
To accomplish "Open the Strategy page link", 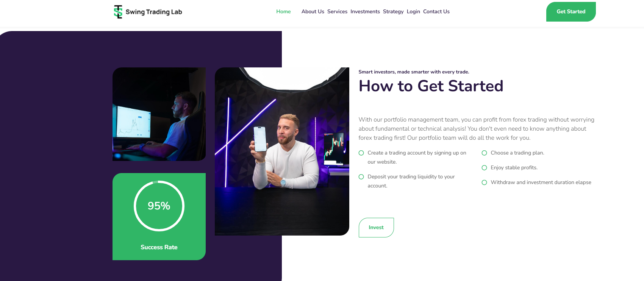I will tap(393, 12).
